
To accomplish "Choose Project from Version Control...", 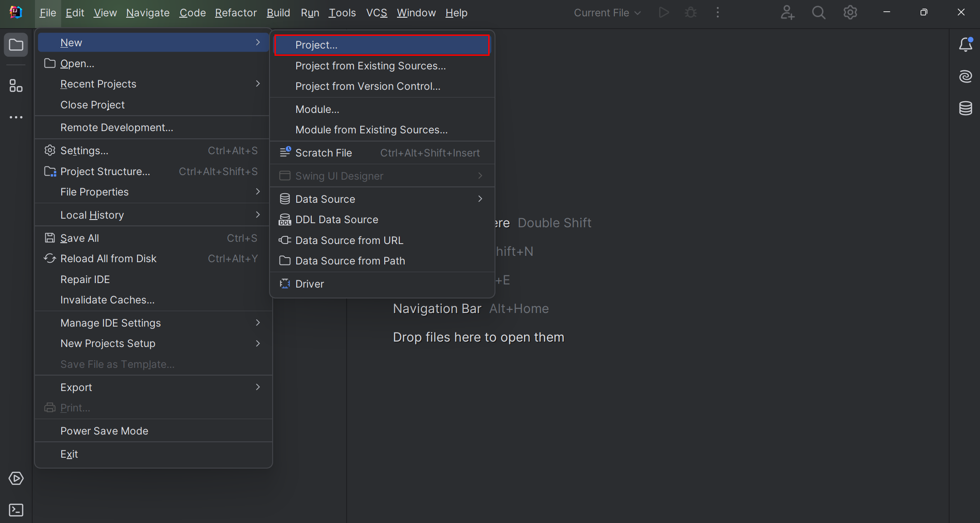I will coord(367,86).
